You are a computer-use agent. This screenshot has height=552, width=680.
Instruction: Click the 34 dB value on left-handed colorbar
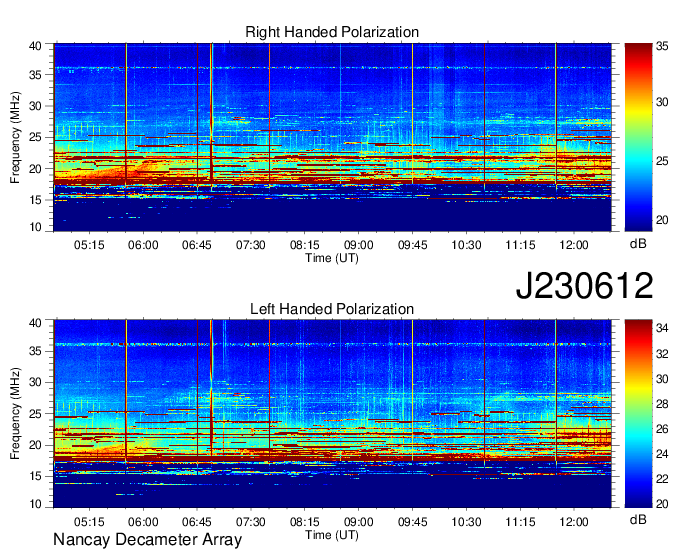point(662,328)
